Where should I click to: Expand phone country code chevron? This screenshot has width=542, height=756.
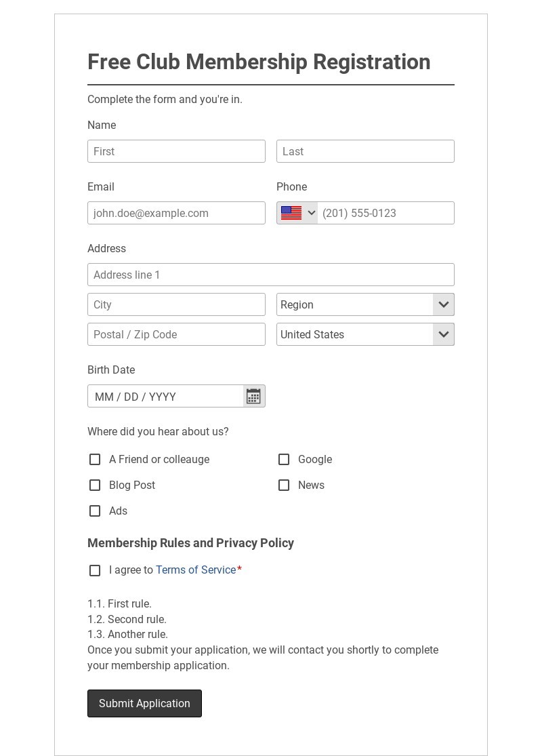click(x=312, y=213)
